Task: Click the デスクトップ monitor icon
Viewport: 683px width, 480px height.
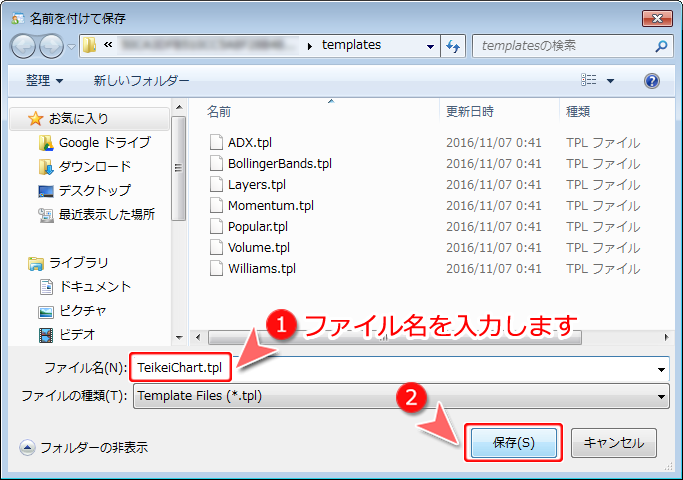Action: point(46,191)
